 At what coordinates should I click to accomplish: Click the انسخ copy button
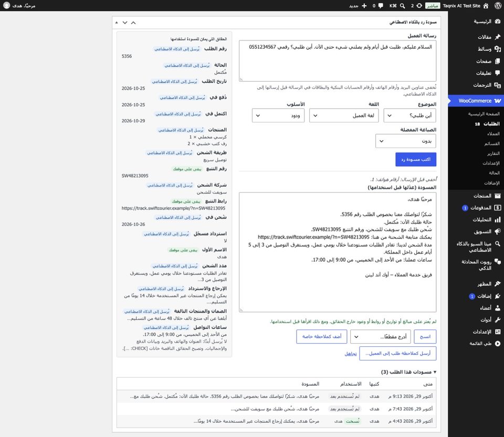[x=425, y=336]
